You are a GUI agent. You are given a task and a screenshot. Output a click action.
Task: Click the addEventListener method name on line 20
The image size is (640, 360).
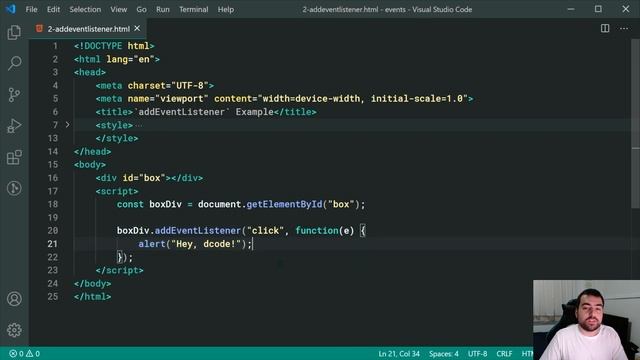click(198, 231)
